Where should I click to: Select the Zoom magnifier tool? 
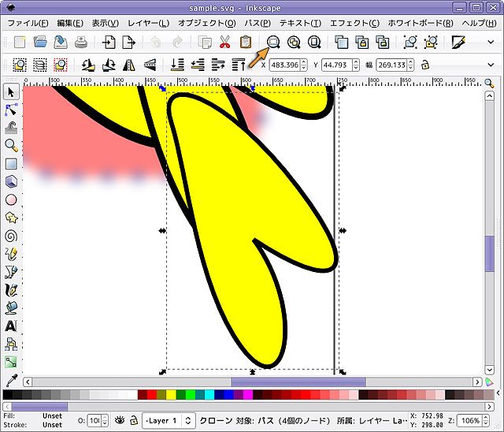tap(11, 145)
